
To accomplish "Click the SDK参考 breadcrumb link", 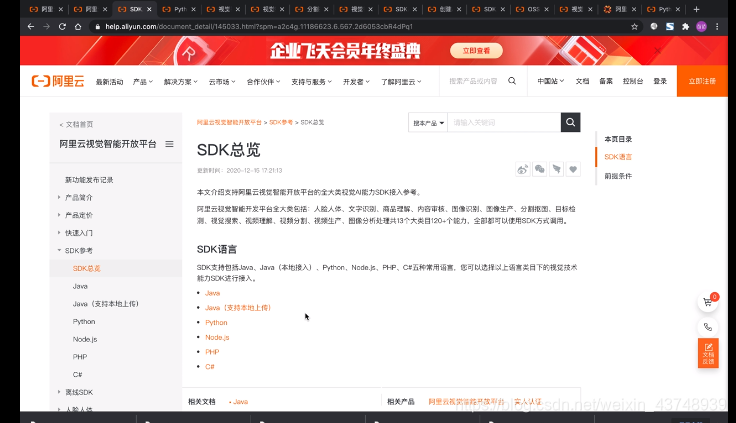I will (281, 123).
